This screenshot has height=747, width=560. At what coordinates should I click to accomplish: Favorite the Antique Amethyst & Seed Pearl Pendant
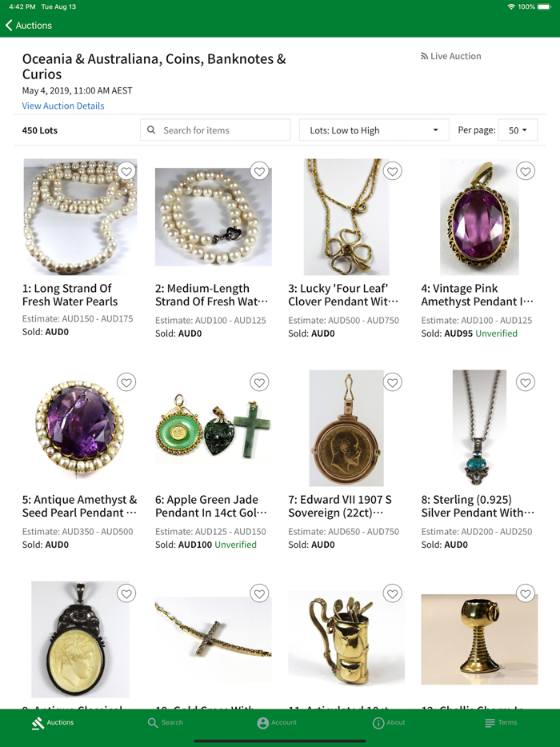126,382
